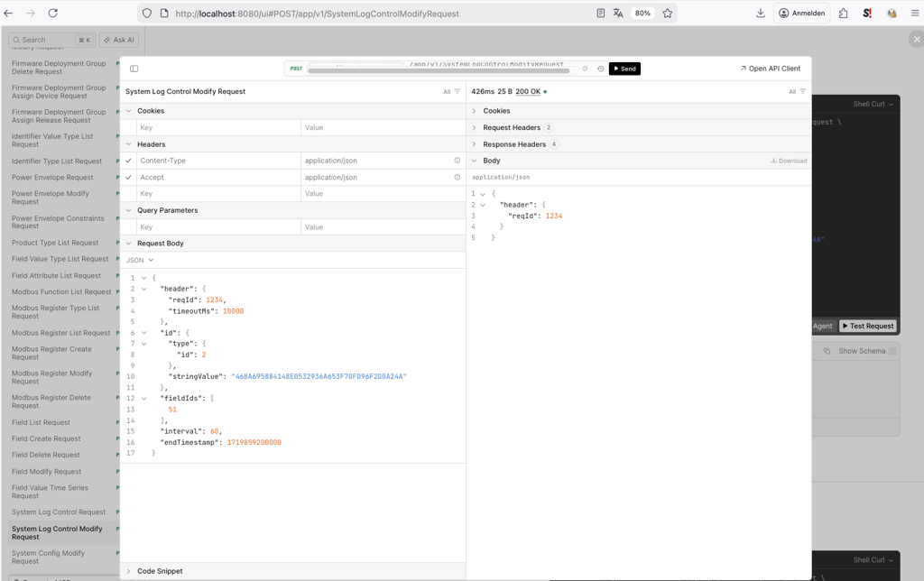Open response sections All filter
Image resolution: width=924 pixels, height=581 pixels.
point(797,92)
